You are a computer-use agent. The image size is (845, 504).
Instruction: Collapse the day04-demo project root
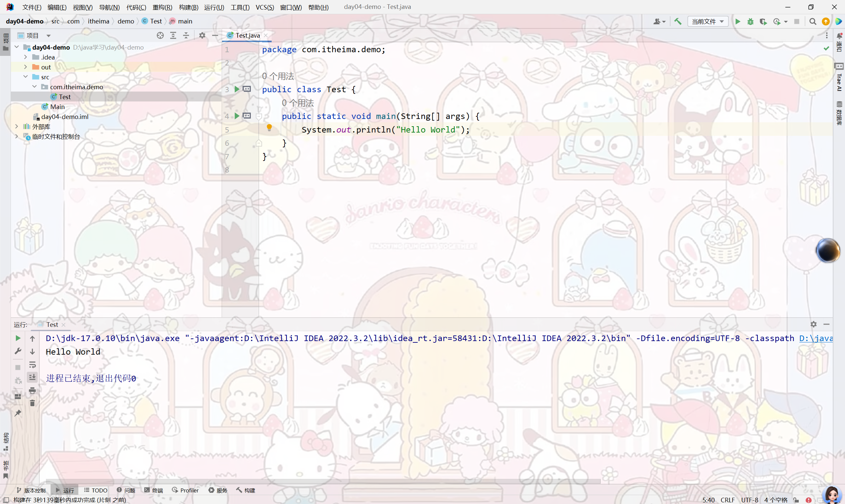pyautogui.click(x=17, y=47)
